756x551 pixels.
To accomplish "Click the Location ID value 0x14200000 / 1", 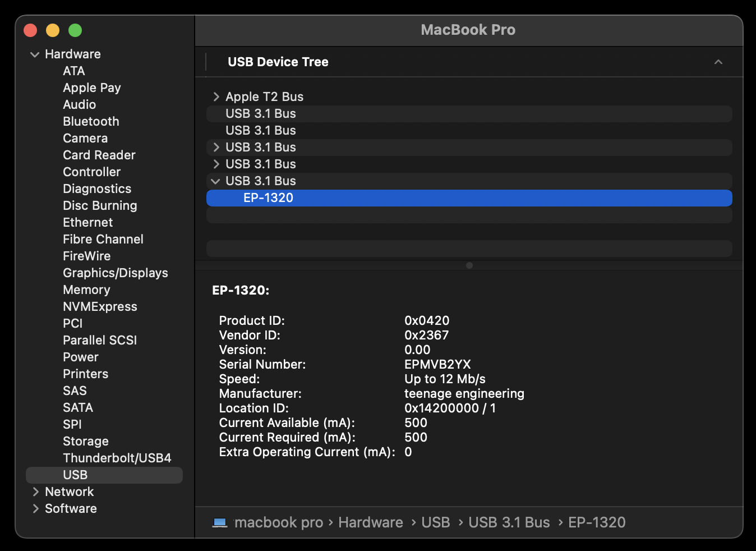I will pyautogui.click(x=450, y=408).
